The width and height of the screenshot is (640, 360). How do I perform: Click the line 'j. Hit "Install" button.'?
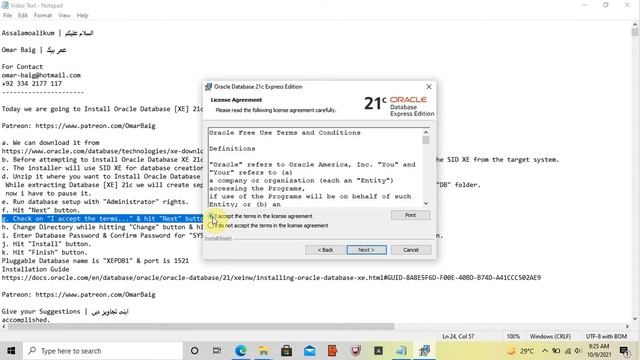click(47, 244)
